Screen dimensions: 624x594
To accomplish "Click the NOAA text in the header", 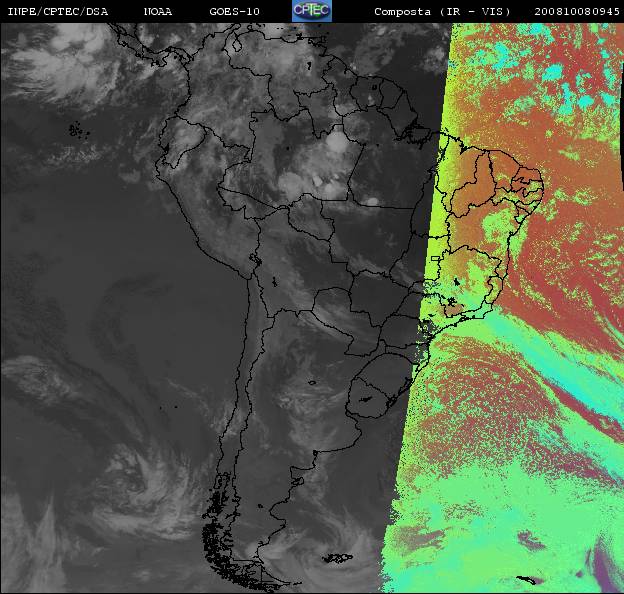I will (x=158, y=12).
